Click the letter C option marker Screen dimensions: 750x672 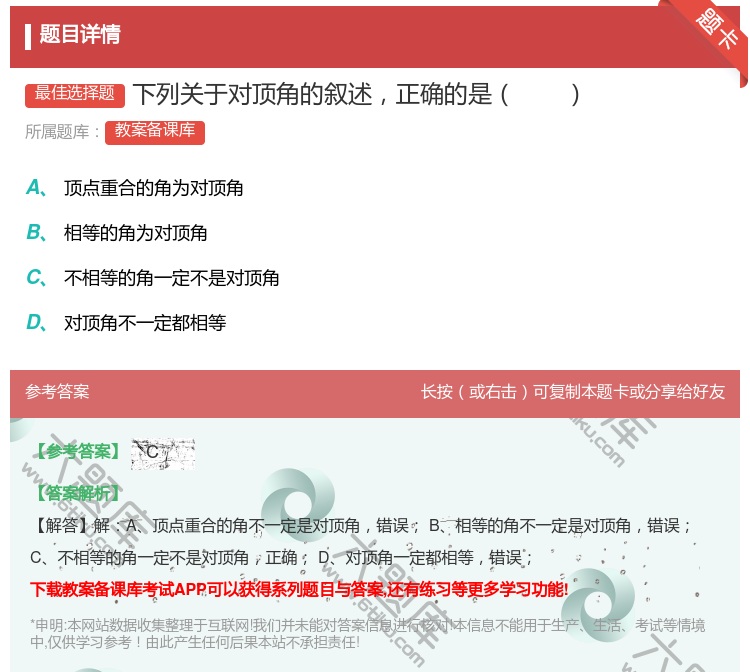pyautogui.click(x=36, y=278)
